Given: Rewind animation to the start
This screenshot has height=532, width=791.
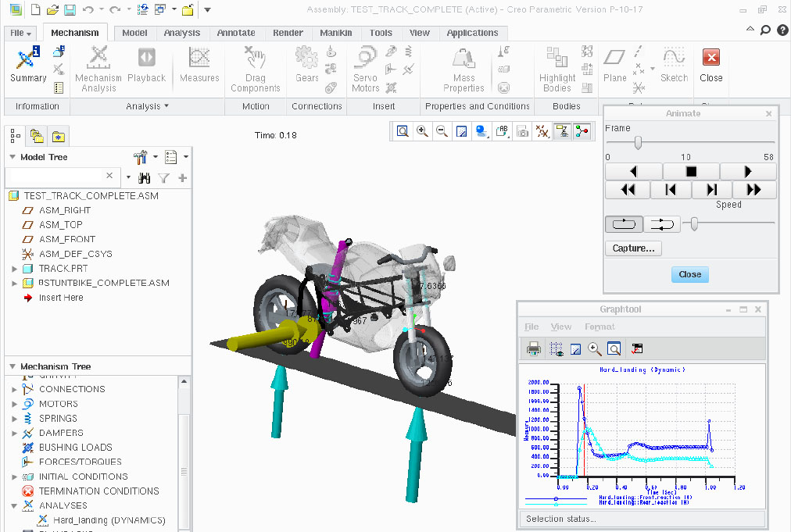Looking at the screenshot, I should click(x=671, y=190).
